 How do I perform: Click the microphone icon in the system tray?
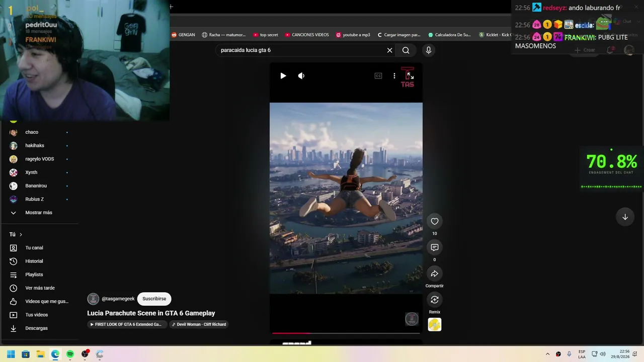coord(569,354)
